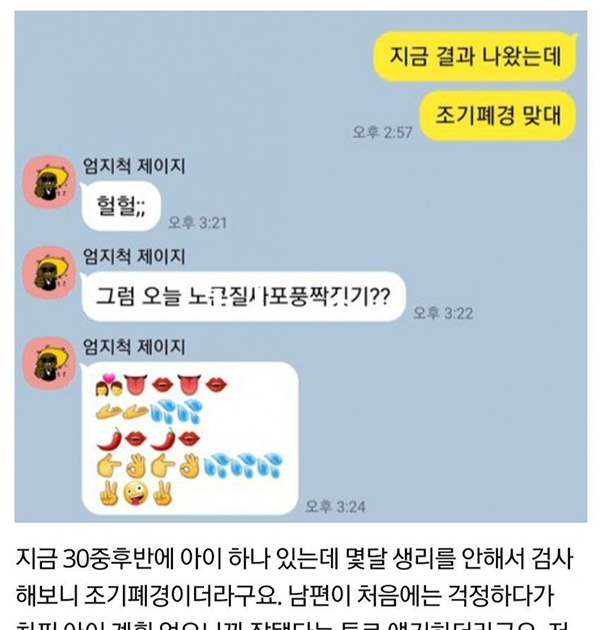
Task: Click the '오후 2:57' timestamp
Action: (x=382, y=132)
